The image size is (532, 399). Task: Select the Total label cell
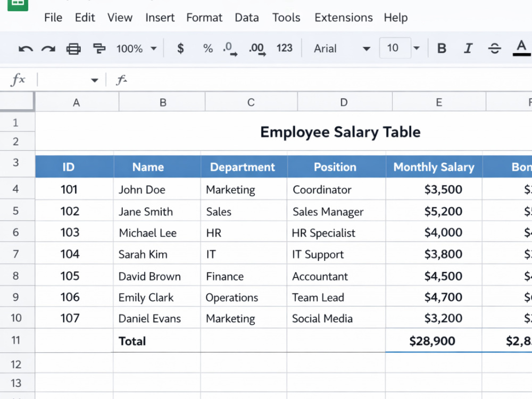(x=157, y=340)
